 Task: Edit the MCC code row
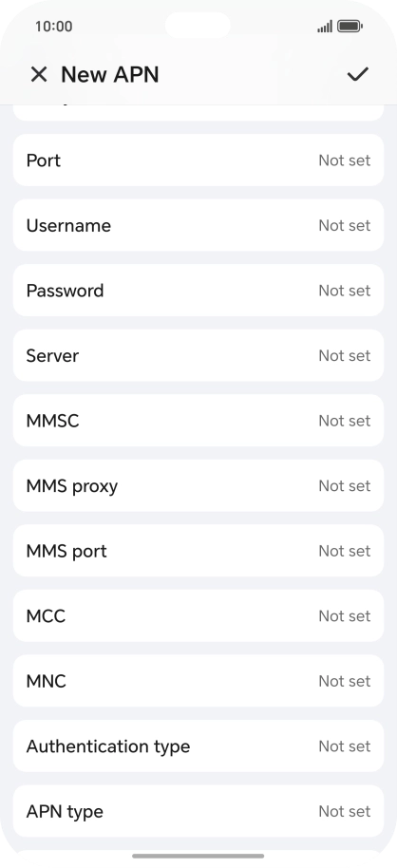[198, 615]
